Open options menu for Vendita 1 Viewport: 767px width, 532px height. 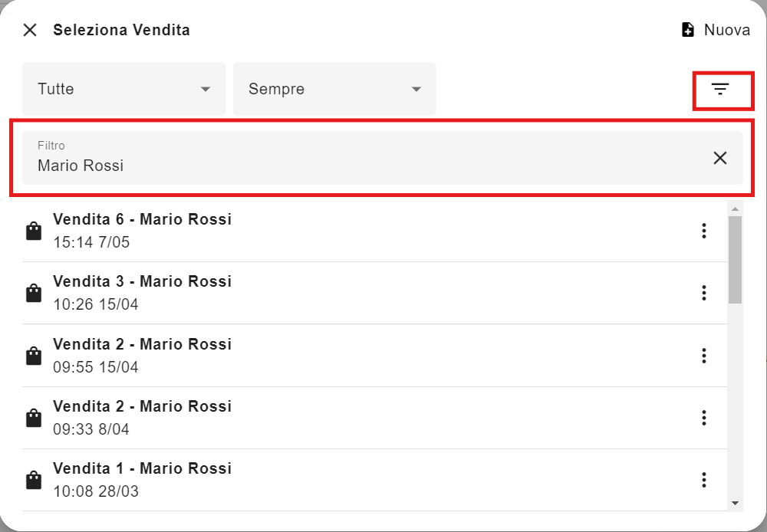pos(704,480)
